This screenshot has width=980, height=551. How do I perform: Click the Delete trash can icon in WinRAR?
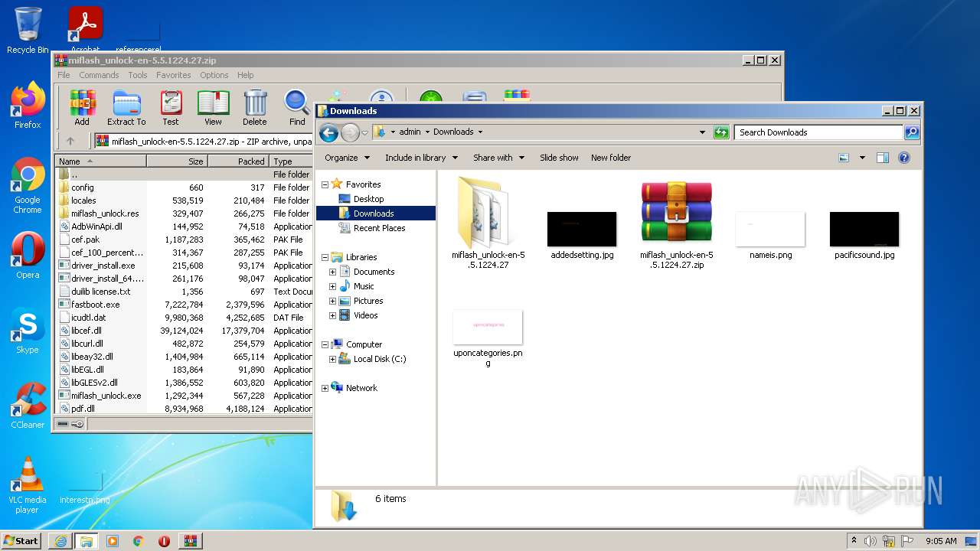(255, 108)
